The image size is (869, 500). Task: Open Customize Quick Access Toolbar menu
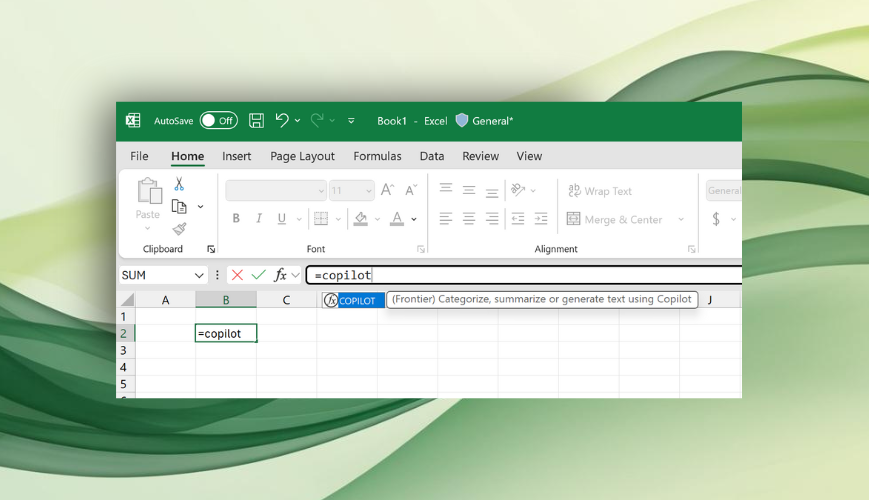351,120
